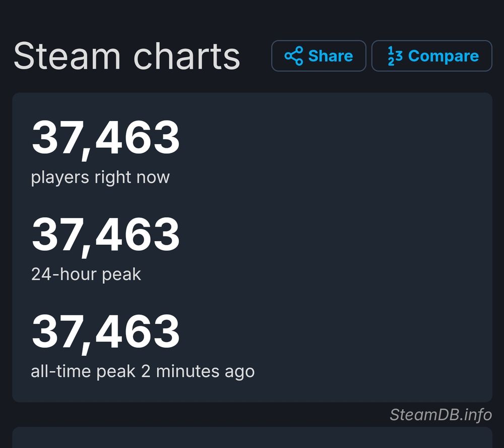Click the ".info" part of the watermark
This screenshot has height=448, width=504.
coord(474,415)
